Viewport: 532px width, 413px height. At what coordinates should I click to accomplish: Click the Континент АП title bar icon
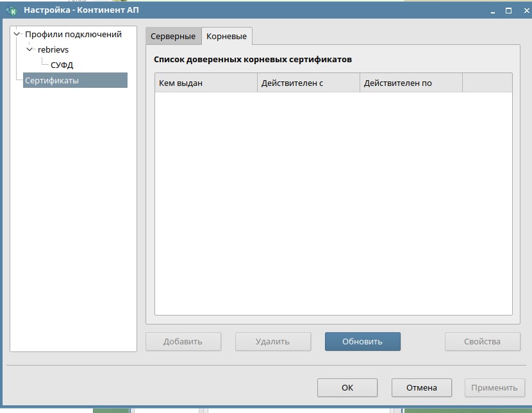(x=12, y=10)
